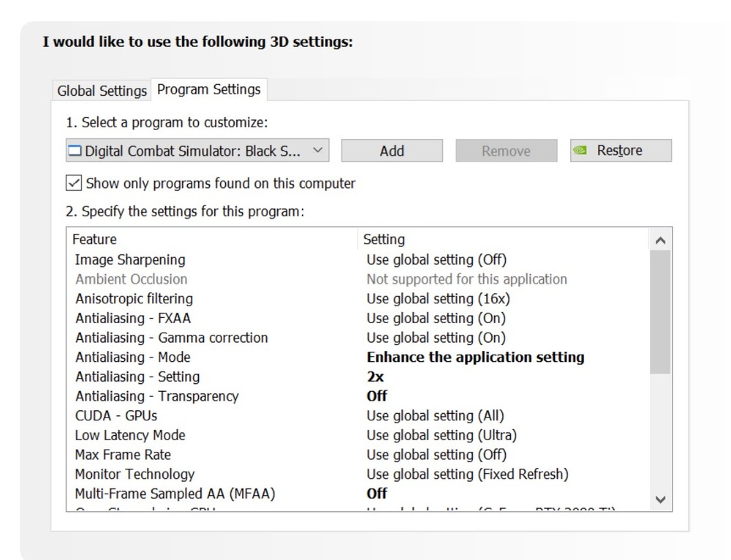Switch to the Global Settings tab
The height and width of the screenshot is (560, 731).
point(102,91)
